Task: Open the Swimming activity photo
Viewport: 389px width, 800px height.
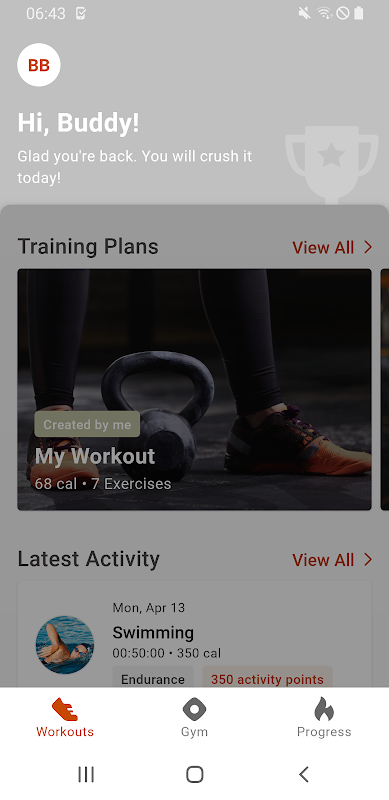Action: tap(65, 644)
